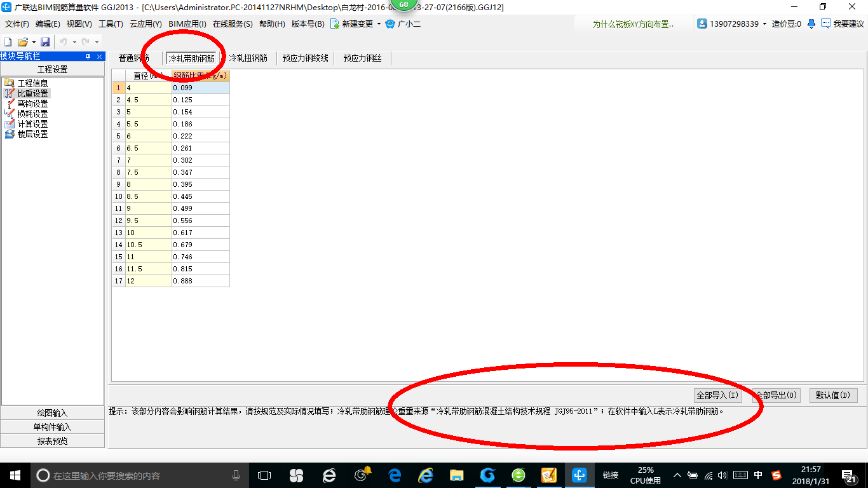The width and height of the screenshot is (868, 488).
Task: Click the Sogou input method tray icon
Action: tap(776, 475)
